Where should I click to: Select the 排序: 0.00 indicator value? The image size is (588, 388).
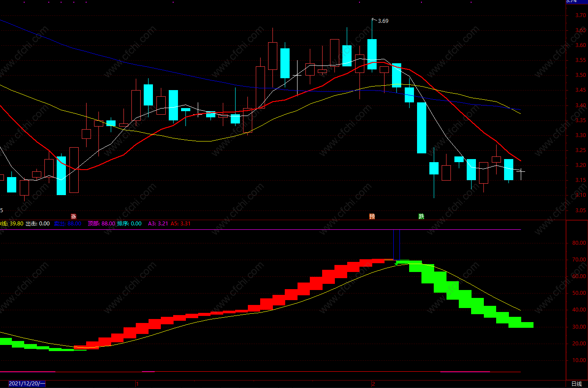click(x=130, y=224)
